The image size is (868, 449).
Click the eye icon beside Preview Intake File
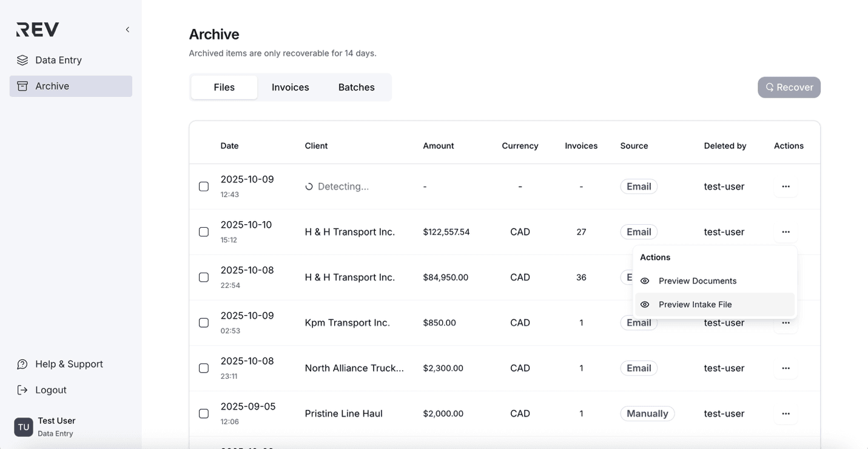644,304
